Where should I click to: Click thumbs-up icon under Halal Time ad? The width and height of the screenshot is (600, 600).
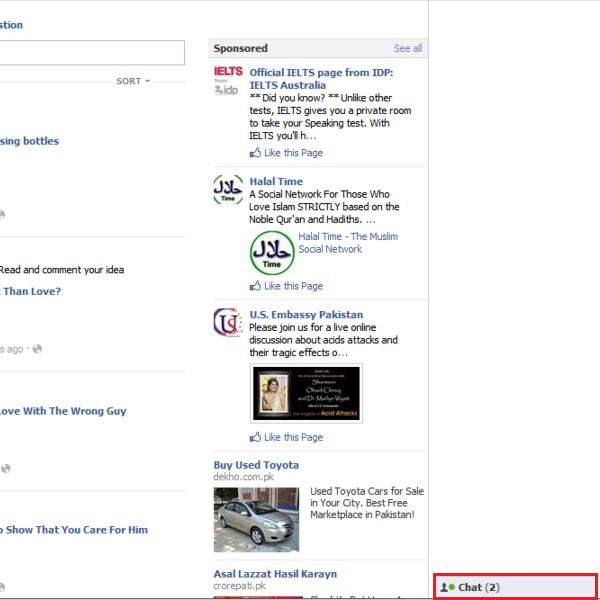pyautogui.click(x=255, y=286)
